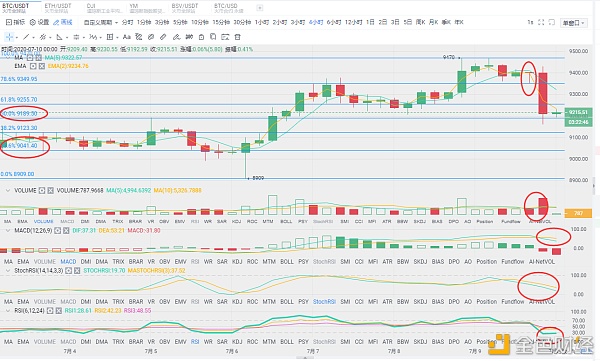Open settings icon for MACD(12,26,9)
This screenshot has width=600, height=361.
(57, 230)
